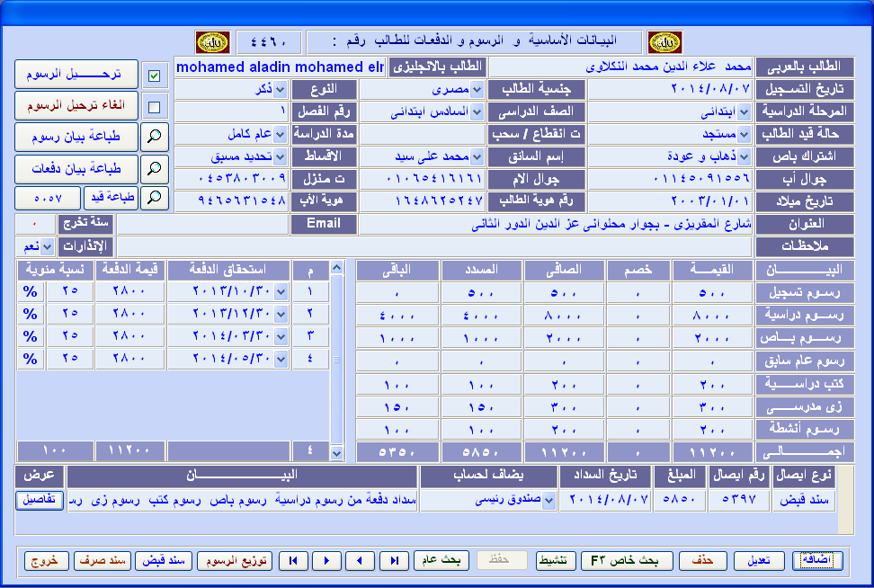Open تفاصيل details for the receipt row
The image size is (874, 588).
[40, 500]
